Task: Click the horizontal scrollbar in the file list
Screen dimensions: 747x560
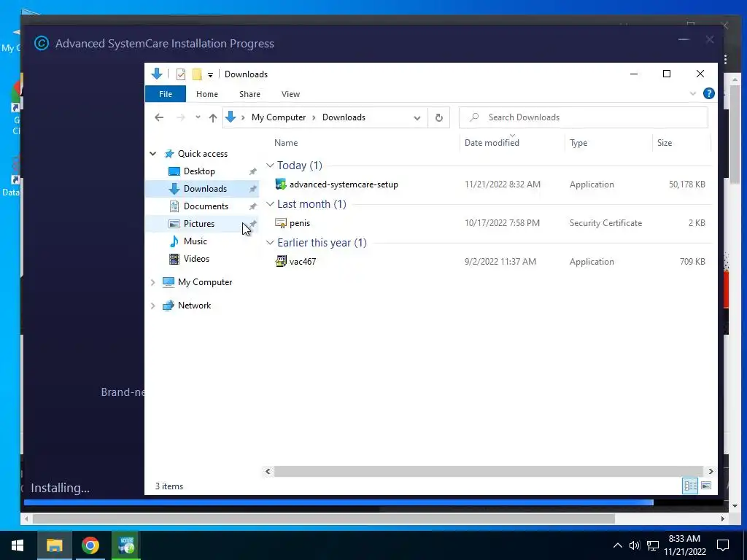Action: [488, 472]
